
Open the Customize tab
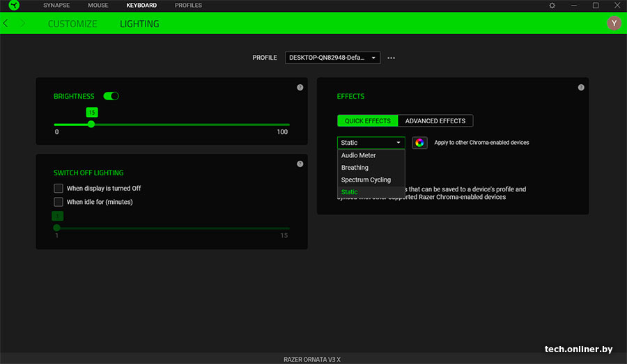72,24
